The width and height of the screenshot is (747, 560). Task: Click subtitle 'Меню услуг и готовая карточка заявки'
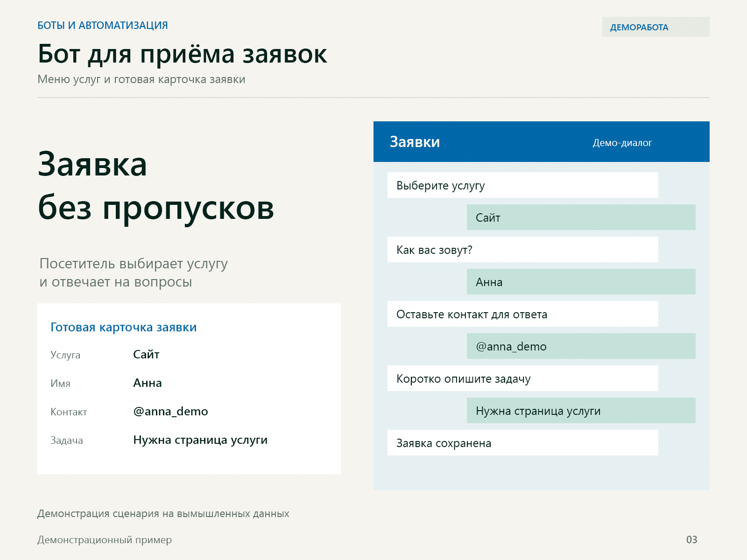click(x=141, y=80)
